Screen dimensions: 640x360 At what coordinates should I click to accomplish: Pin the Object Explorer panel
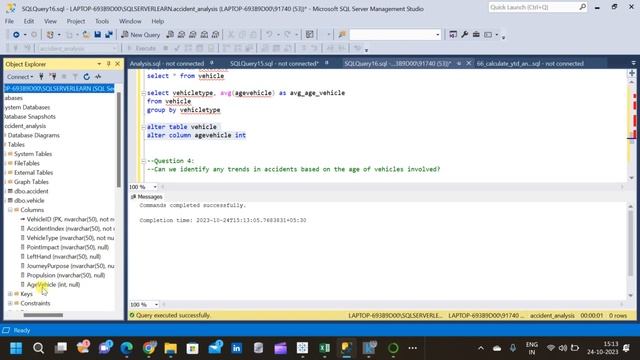tap(109, 64)
